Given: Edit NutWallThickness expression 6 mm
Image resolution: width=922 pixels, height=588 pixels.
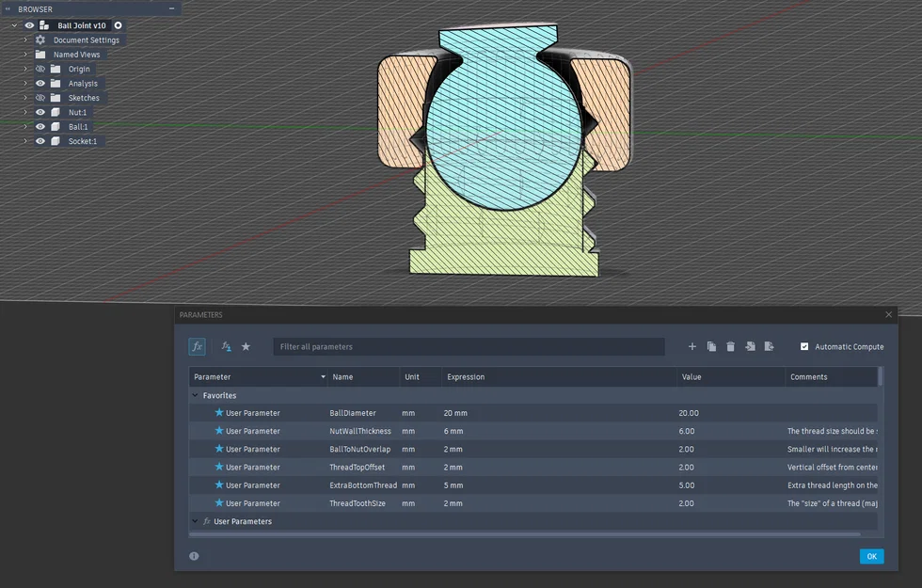Looking at the screenshot, I should pos(559,431).
